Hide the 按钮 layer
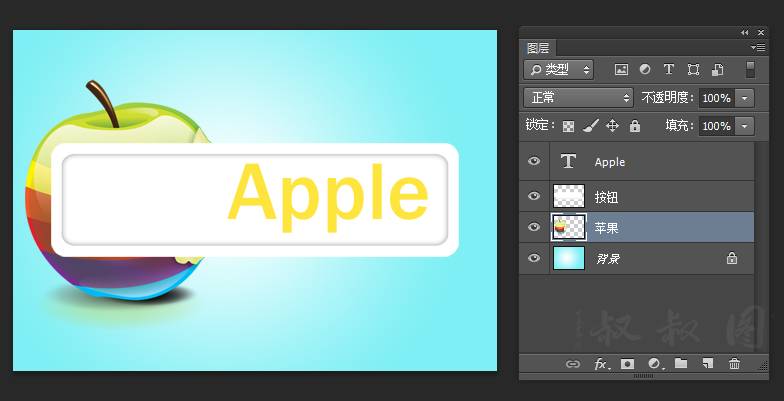 [x=534, y=196]
